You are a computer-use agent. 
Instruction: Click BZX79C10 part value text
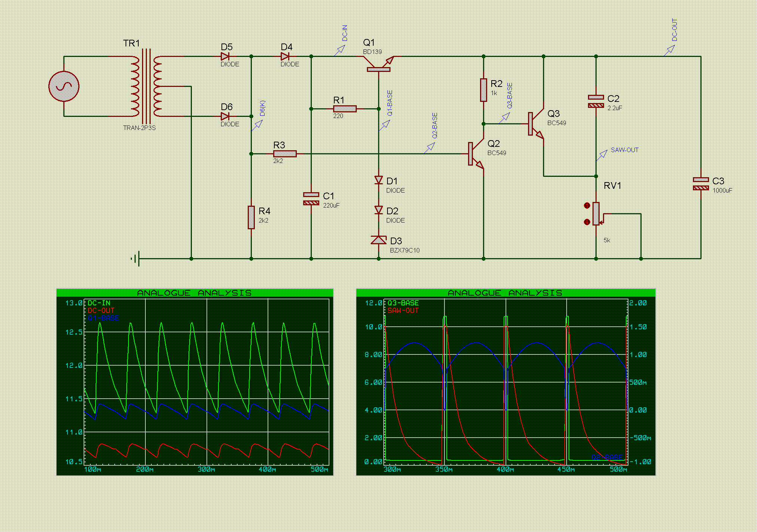pos(405,250)
